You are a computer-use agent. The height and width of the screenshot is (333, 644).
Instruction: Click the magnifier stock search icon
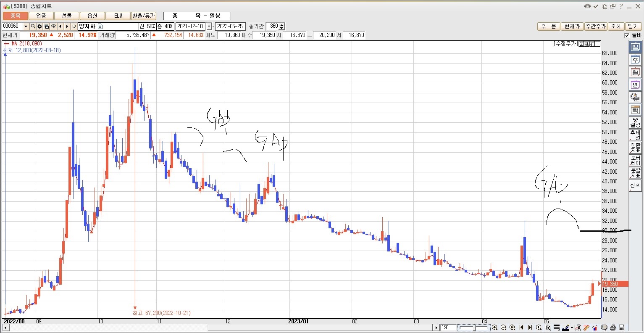tap(33, 26)
